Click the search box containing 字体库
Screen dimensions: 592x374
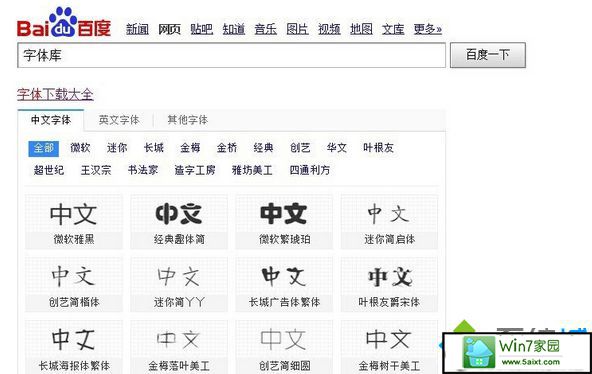pos(231,55)
